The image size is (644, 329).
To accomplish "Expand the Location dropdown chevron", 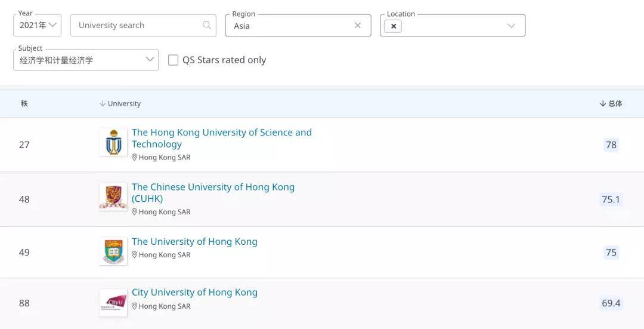I will [511, 26].
